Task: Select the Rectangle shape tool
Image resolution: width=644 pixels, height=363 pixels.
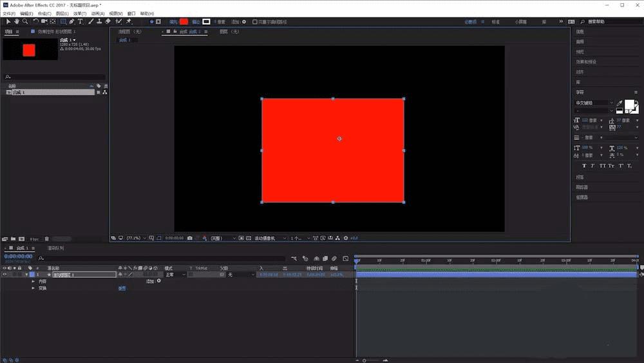Action: pyautogui.click(x=62, y=21)
